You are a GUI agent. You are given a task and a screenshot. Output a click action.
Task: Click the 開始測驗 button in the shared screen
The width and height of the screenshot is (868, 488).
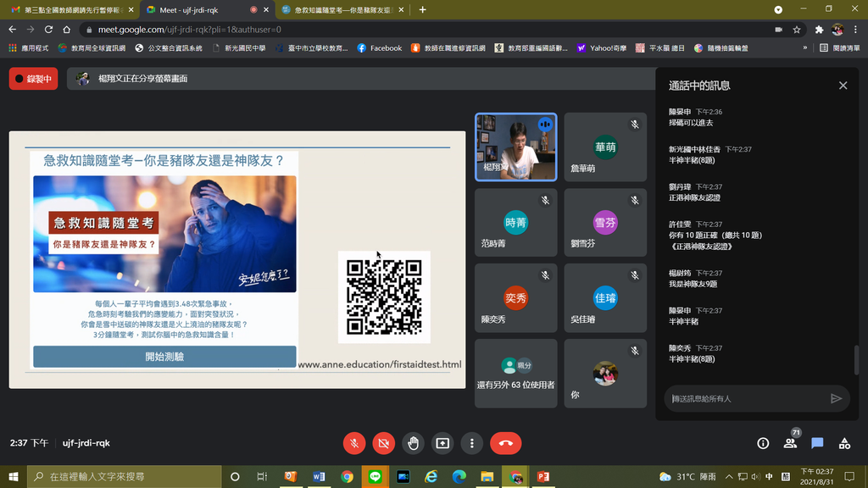point(164,357)
